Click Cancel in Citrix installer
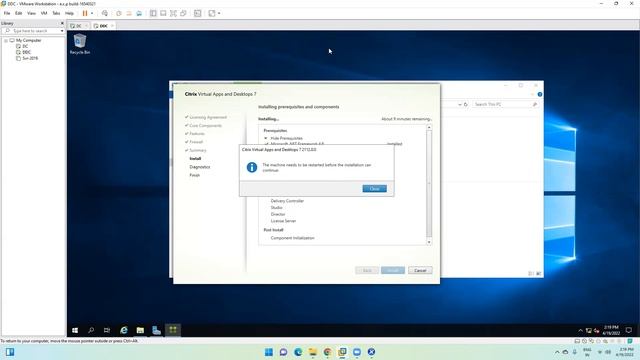 (x=420, y=270)
